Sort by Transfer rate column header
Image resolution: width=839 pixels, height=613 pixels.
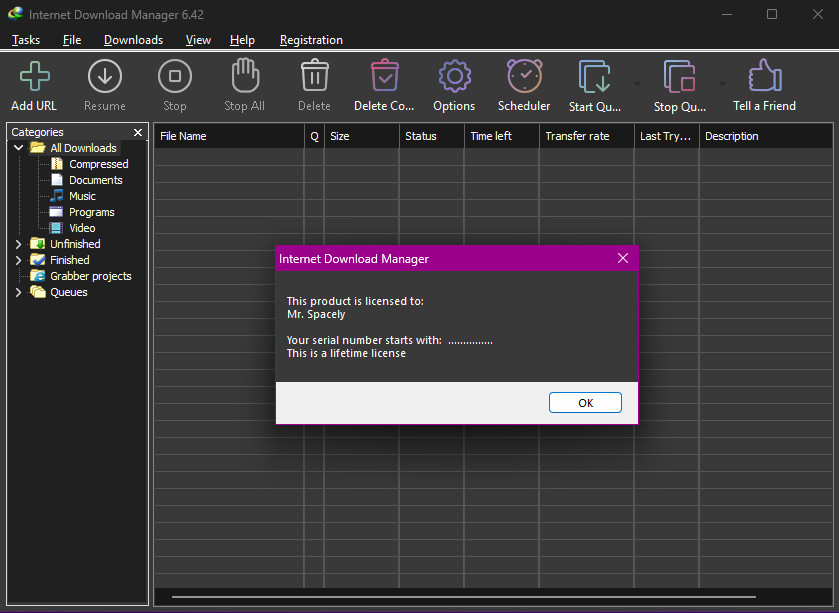[x=586, y=136]
